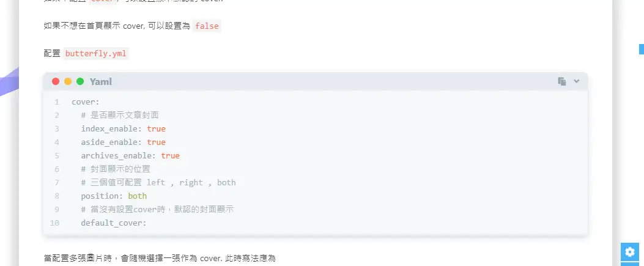Screen dimensions: 644x266
Task: Open the blue settings gear button
Action: pos(629,252)
